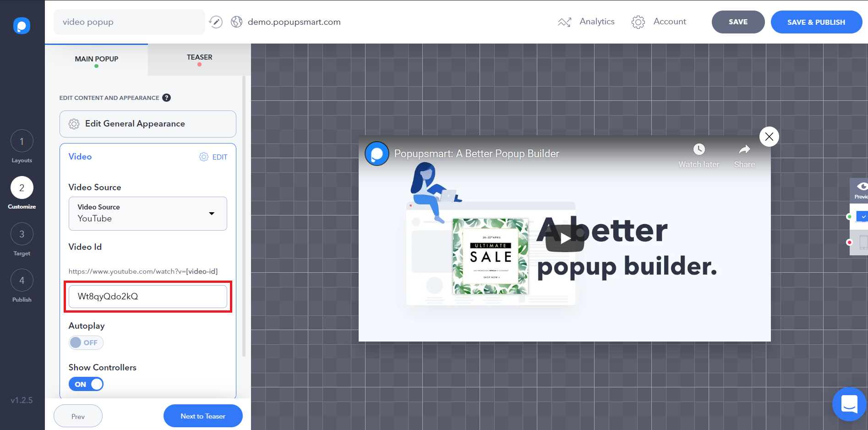This screenshot has height=430, width=868.
Task: Click the Watch later clock icon
Action: coord(699,149)
